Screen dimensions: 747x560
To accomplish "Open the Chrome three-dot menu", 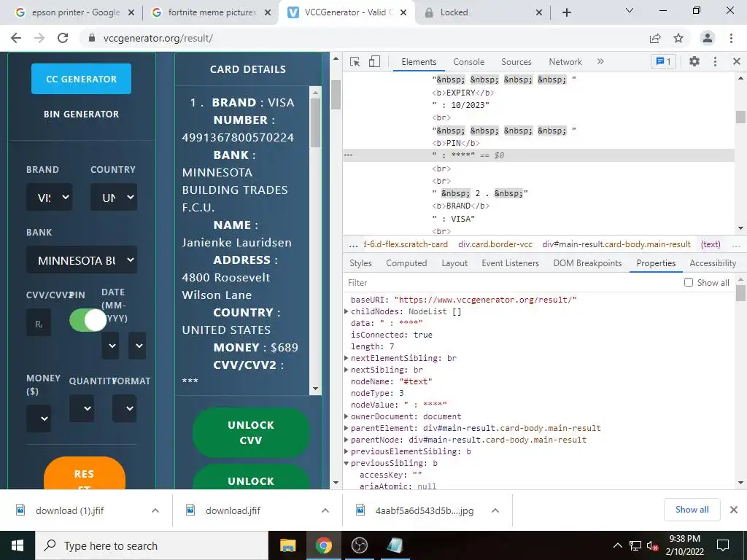I will pyautogui.click(x=731, y=38).
